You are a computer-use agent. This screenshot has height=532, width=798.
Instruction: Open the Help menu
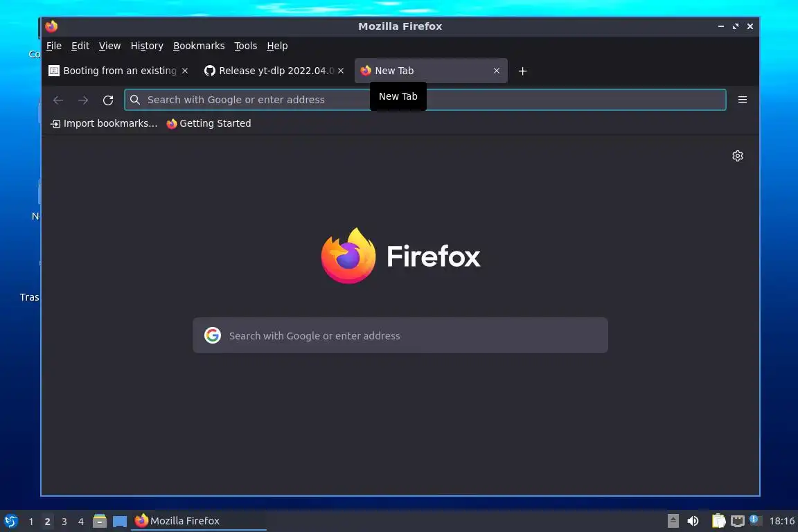(x=277, y=46)
